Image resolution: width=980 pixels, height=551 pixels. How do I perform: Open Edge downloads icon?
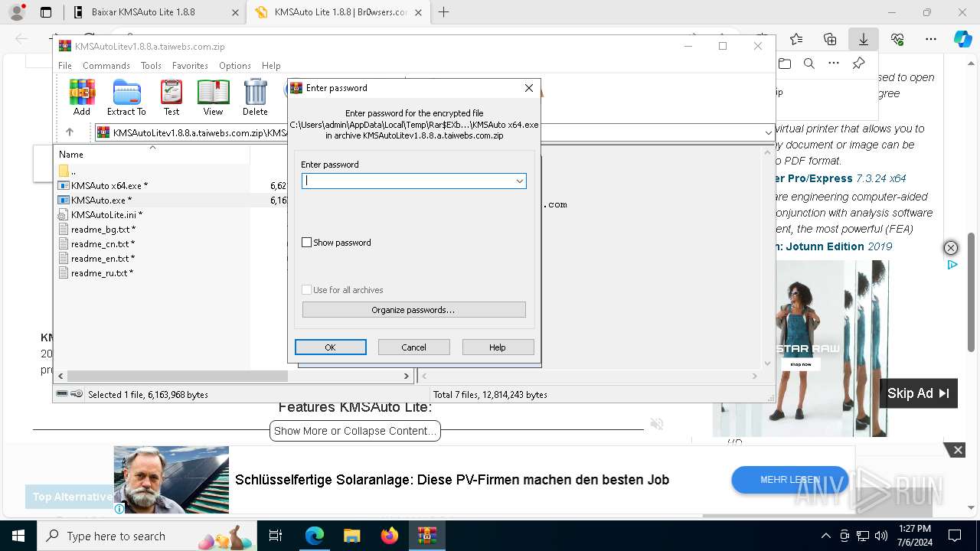(x=863, y=39)
